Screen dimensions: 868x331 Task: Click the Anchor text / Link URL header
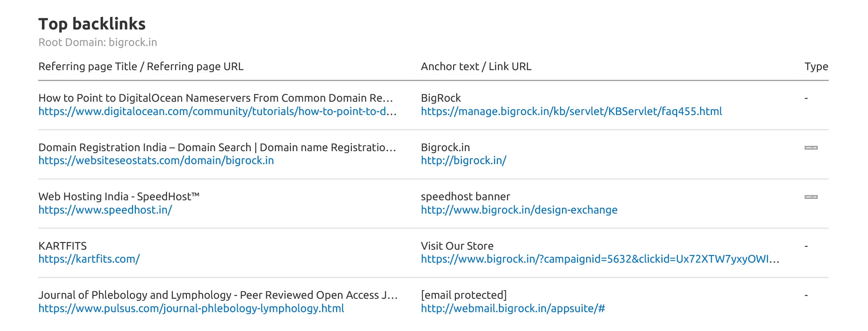(476, 67)
